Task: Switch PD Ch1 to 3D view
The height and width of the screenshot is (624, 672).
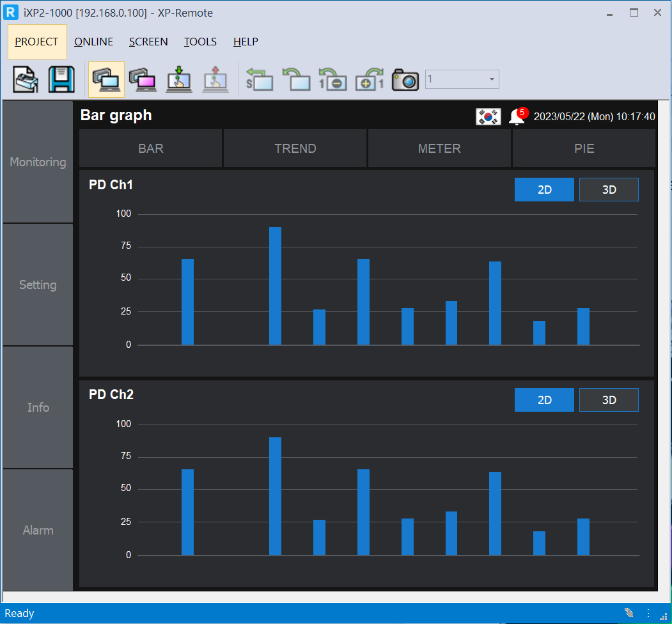Action: coord(609,189)
